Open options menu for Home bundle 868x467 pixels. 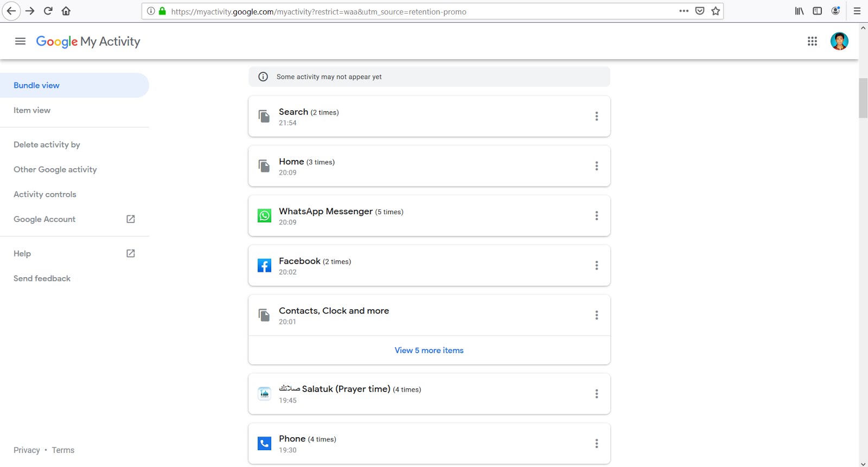[597, 166]
